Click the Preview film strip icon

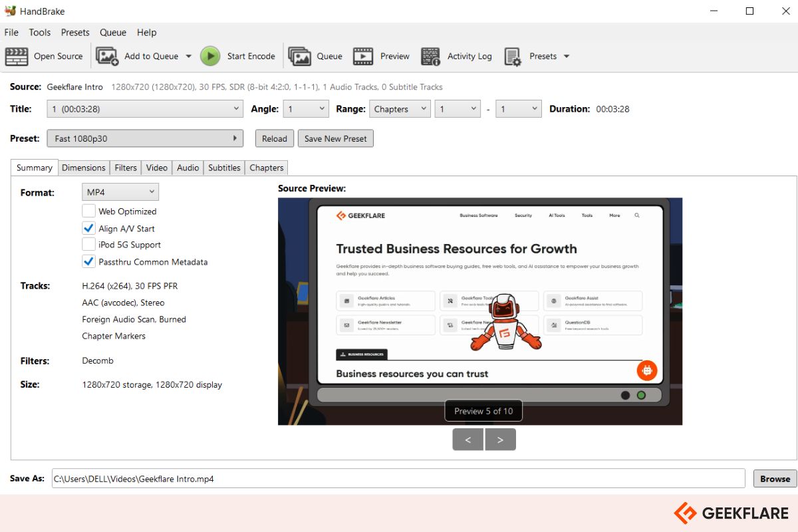click(363, 57)
